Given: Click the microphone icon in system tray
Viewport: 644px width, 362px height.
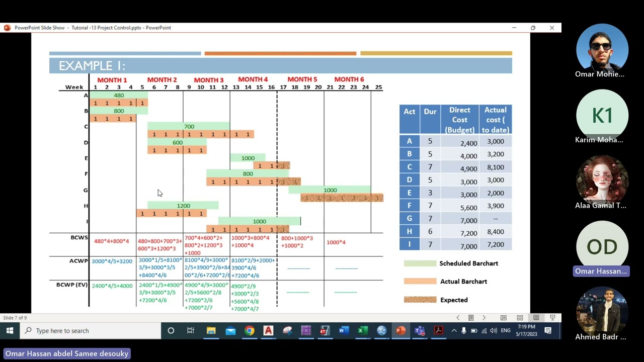Looking at the screenshot, I should pyautogui.click(x=463, y=330).
